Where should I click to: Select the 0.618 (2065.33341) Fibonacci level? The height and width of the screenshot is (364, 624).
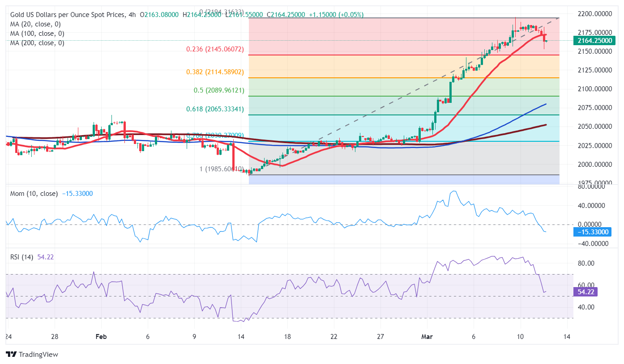(x=214, y=109)
